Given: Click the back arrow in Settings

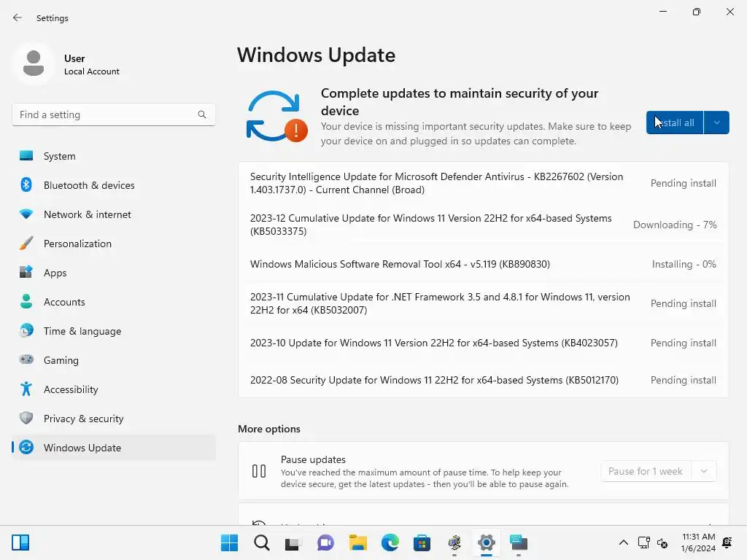Looking at the screenshot, I should tap(18, 17).
